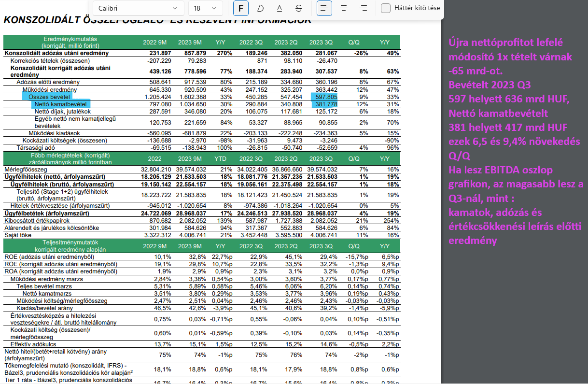Open the Calibri font family dropdown
This screenshot has width=588, height=384.
coord(139,8)
